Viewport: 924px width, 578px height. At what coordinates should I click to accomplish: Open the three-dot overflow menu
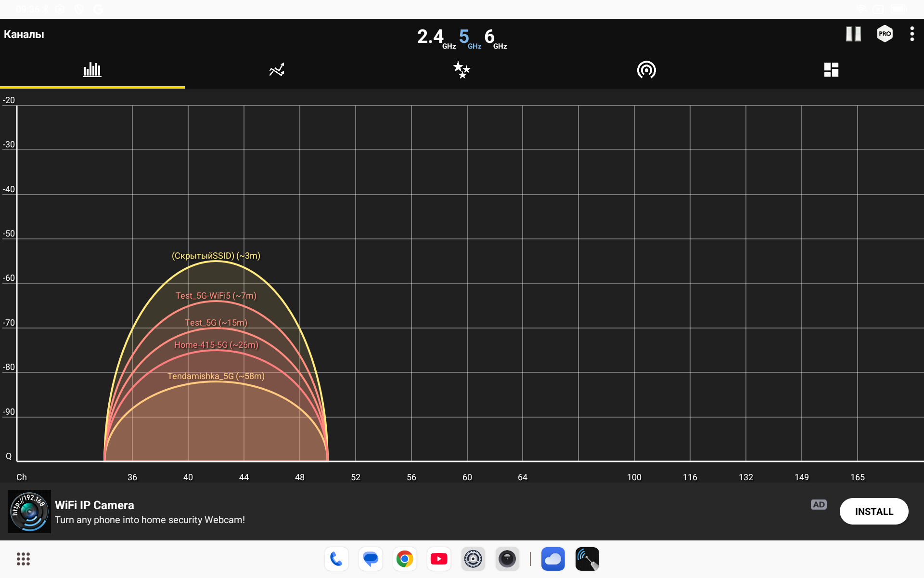912,34
